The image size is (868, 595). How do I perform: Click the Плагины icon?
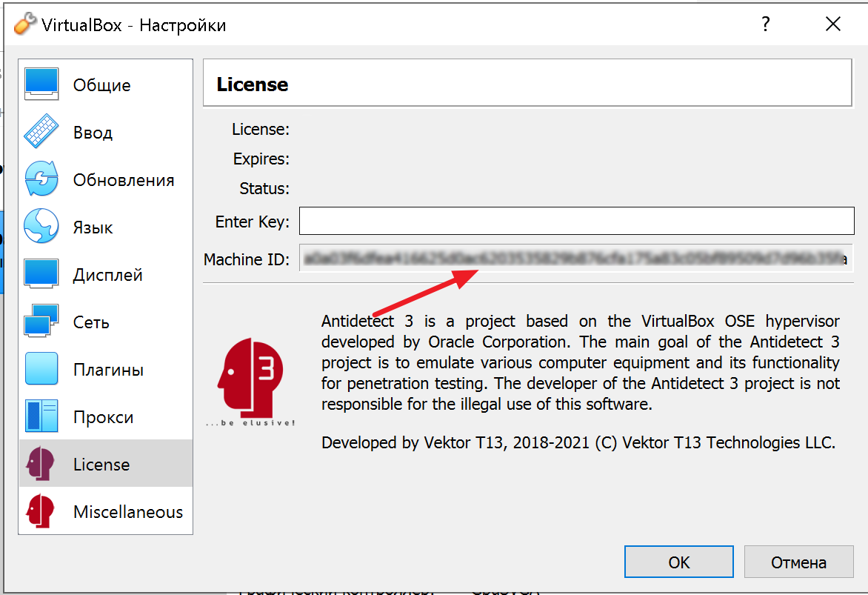click(41, 368)
